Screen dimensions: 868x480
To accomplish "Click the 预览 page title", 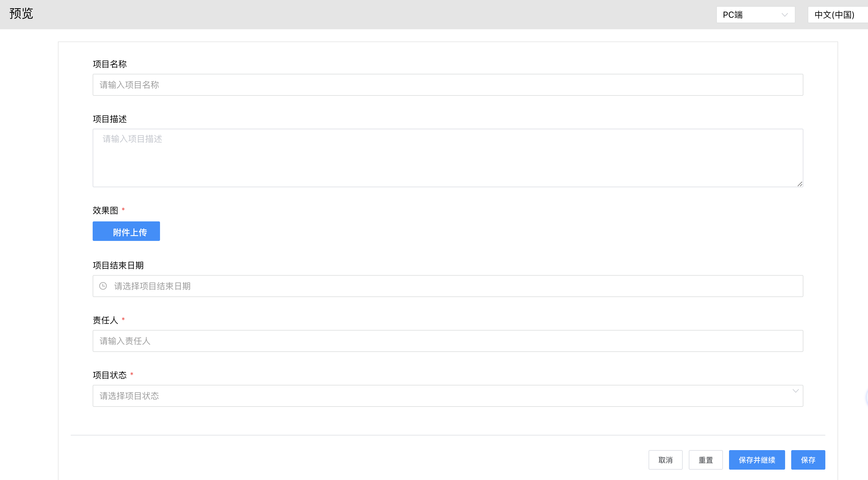I will pyautogui.click(x=21, y=13).
